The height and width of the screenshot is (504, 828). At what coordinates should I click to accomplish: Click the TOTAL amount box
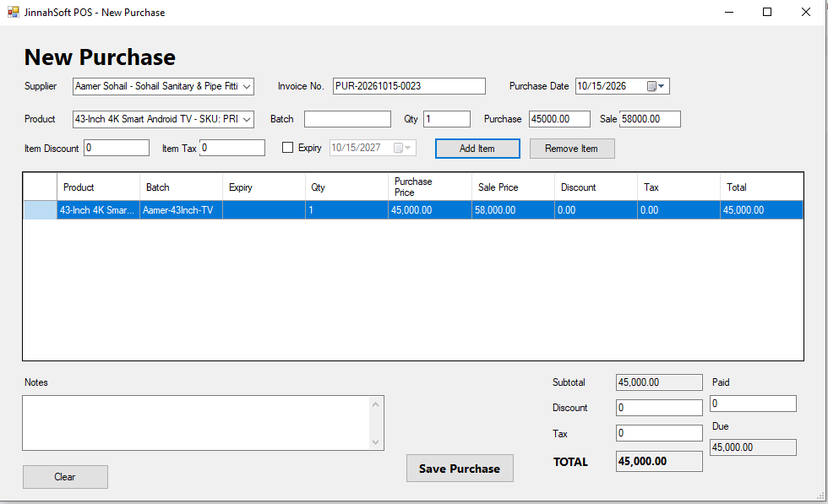click(659, 461)
